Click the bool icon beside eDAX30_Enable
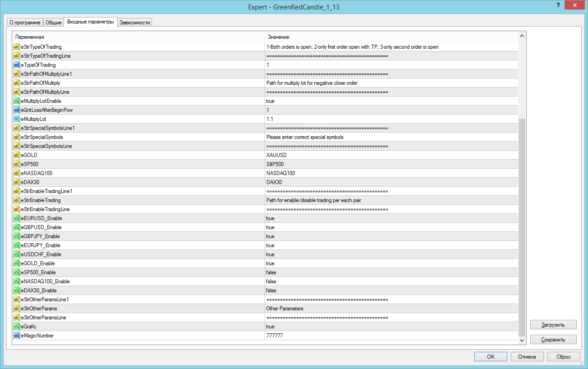This screenshot has height=369, width=588. [x=17, y=291]
